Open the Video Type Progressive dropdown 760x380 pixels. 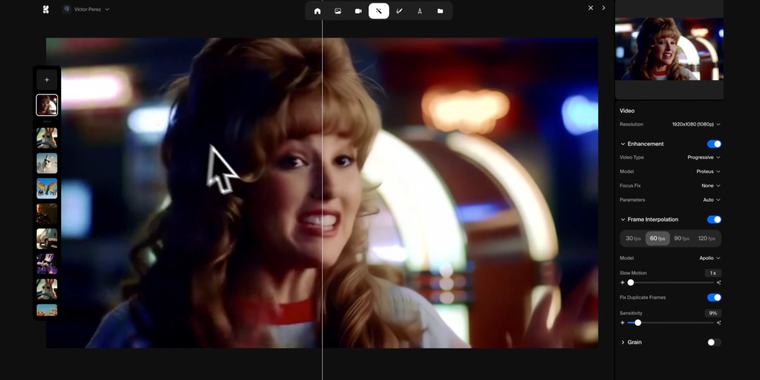(704, 158)
